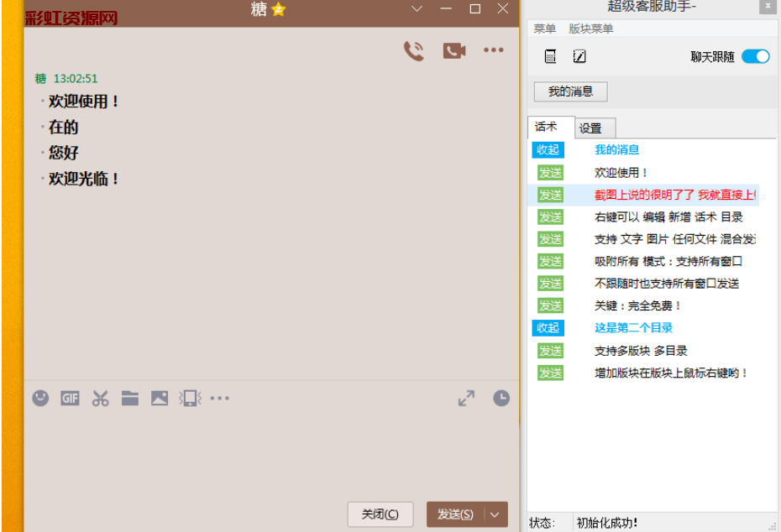Toggle the 聊天跟随 switch
The height and width of the screenshot is (532, 781).
click(x=755, y=56)
